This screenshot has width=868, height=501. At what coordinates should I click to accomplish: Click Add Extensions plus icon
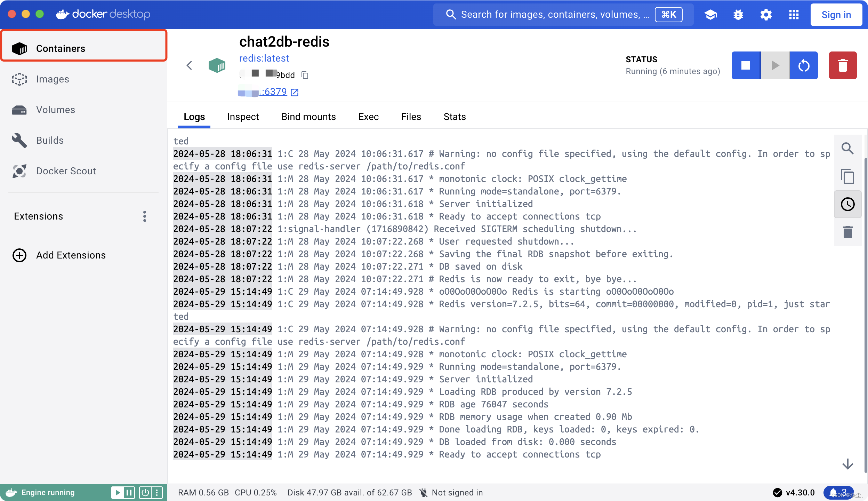tap(19, 255)
